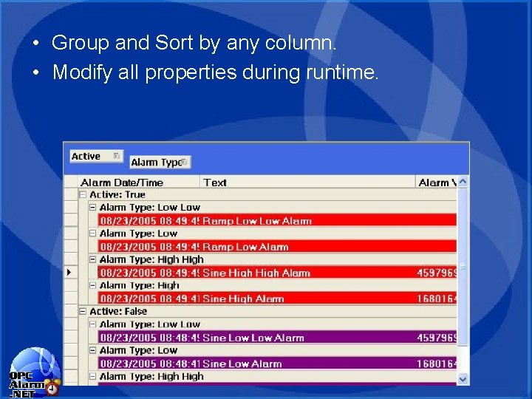Collapse Alarm Type: High High under Active: False
Image resolution: width=532 pixels, height=399 pixels.
tap(92, 376)
